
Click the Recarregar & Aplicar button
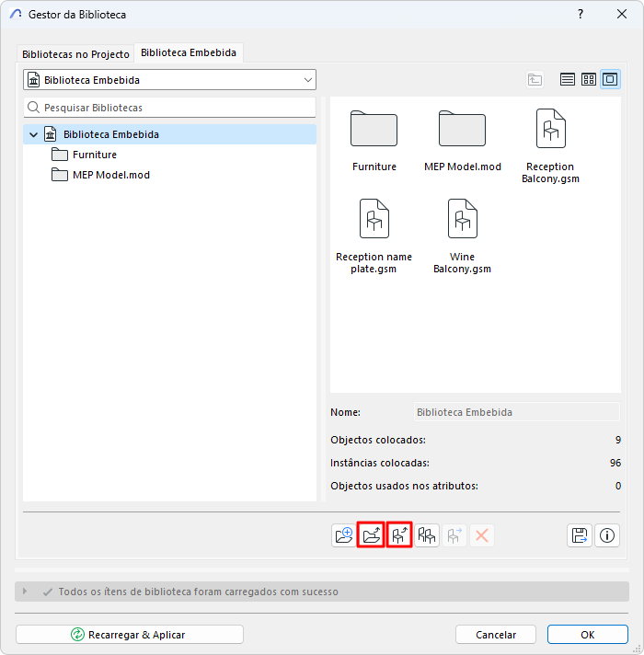click(x=130, y=635)
